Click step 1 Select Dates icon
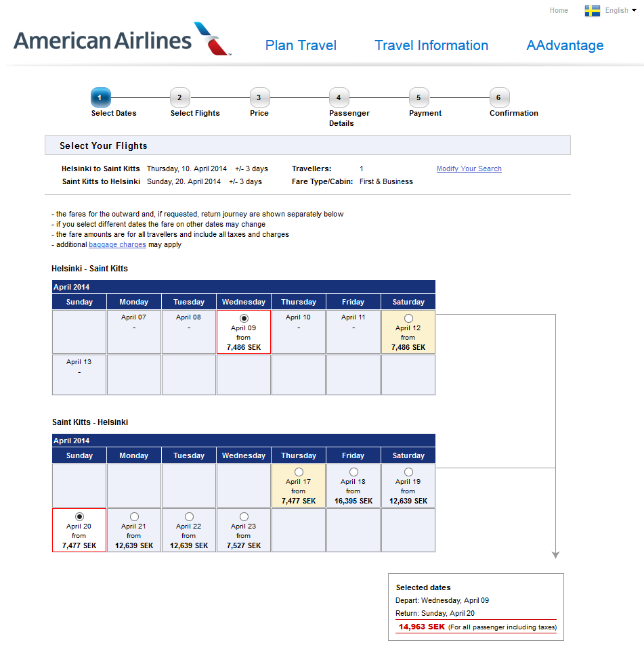This screenshot has width=644, height=651. (100, 97)
